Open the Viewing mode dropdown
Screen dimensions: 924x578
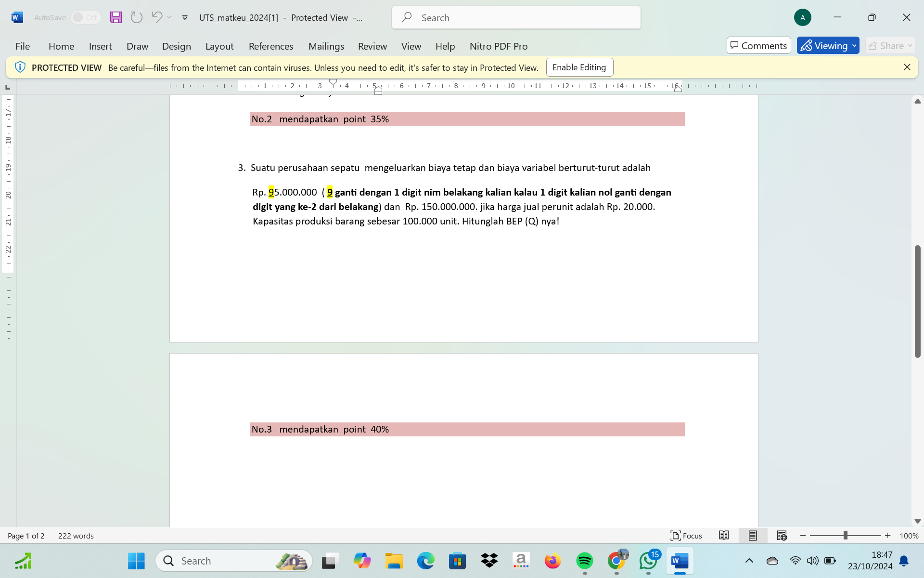(x=828, y=45)
